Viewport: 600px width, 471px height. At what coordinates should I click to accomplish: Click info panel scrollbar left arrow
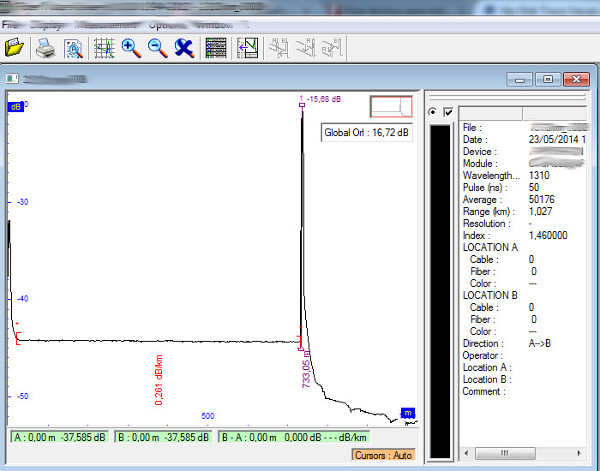click(466, 453)
